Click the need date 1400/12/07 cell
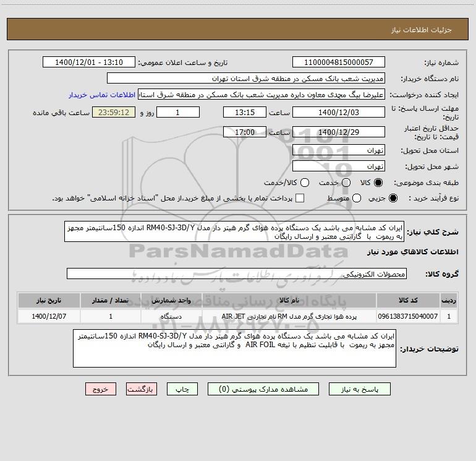 (49, 316)
